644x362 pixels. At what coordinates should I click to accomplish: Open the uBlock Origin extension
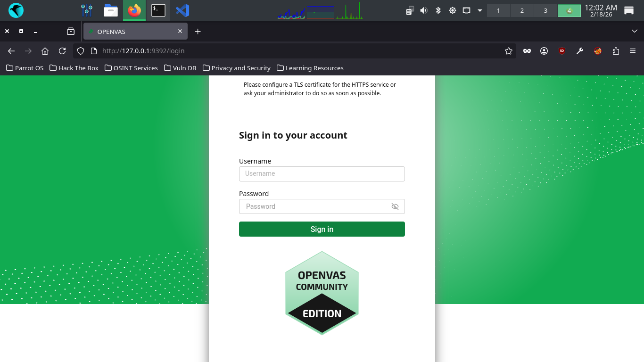tap(561, 51)
